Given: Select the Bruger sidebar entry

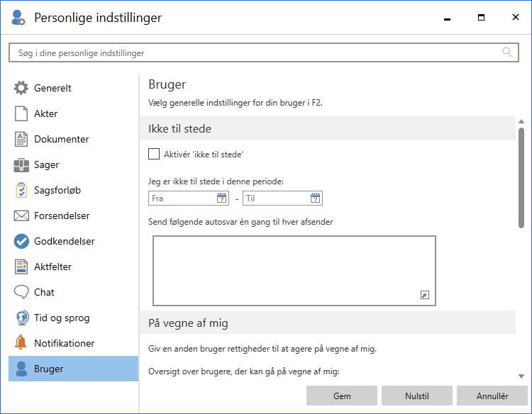Looking at the screenshot, I should click(73, 369).
